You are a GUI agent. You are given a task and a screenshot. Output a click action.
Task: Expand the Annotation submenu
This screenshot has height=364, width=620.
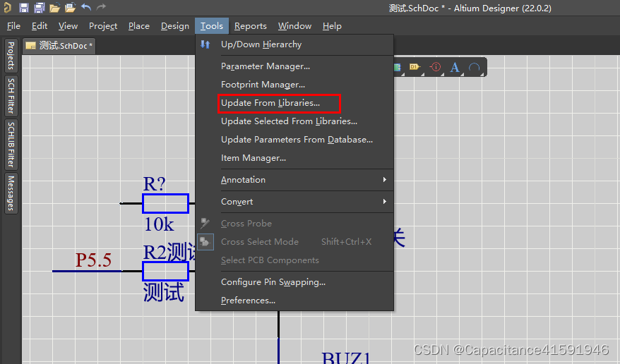[x=294, y=180]
